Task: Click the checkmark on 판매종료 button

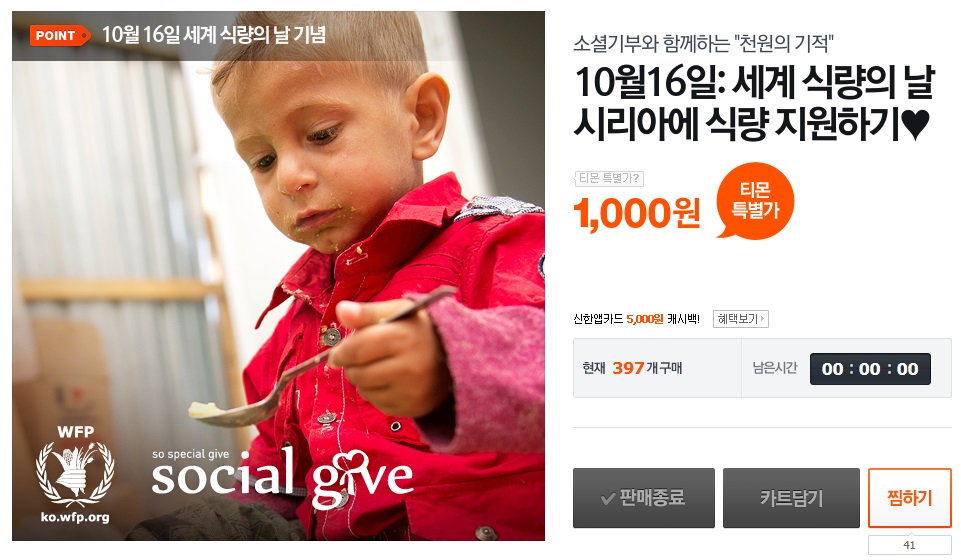Action: click(x=607, y=498)
